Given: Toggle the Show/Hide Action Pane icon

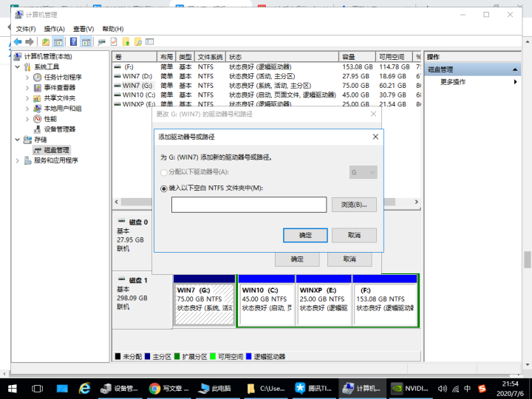Looking at the screenshot, I should tap(86, 41).
